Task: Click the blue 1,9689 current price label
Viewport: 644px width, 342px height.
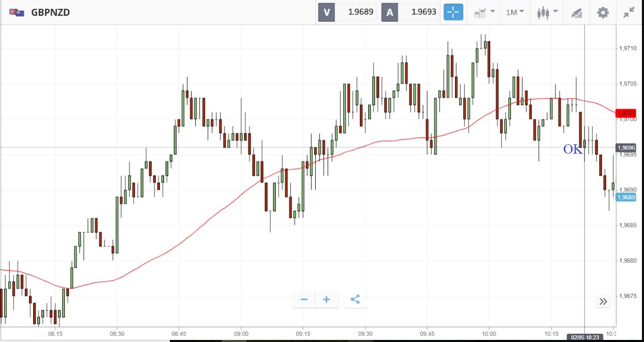Action: [625, 197]
